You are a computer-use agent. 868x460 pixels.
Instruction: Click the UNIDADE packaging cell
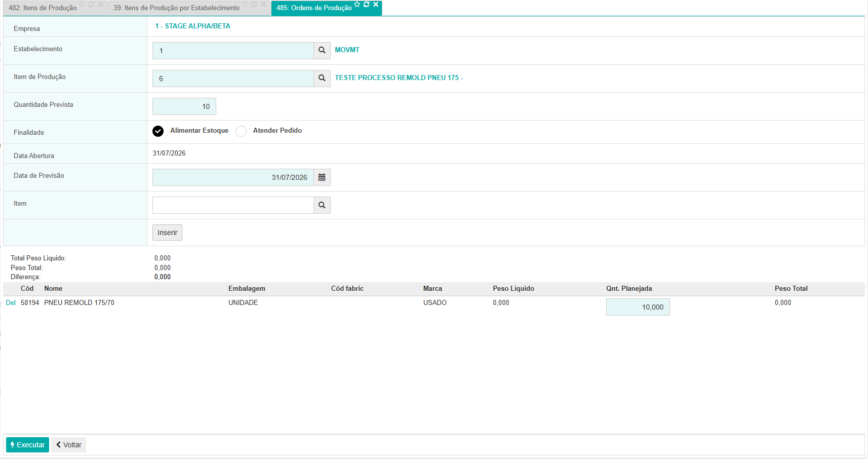pos(243,302)
